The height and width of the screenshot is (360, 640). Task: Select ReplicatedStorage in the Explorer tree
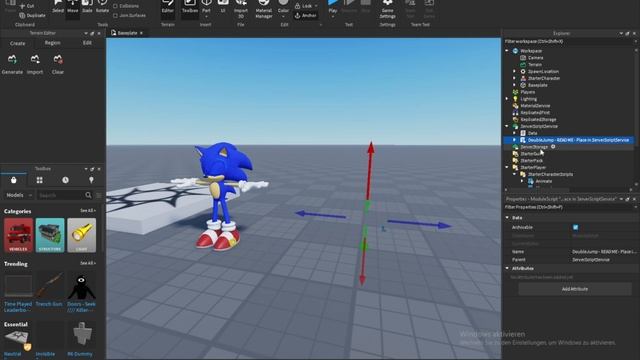tap(538, 120)
